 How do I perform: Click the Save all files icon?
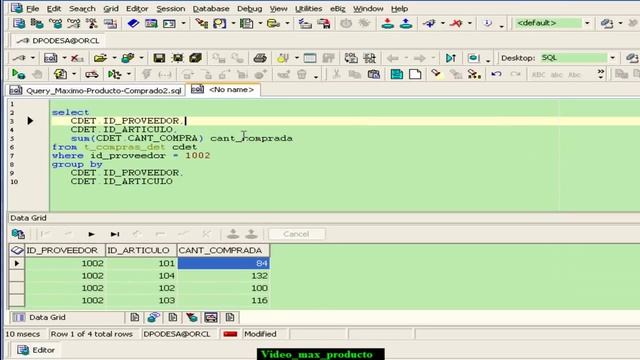click(196, 58)
